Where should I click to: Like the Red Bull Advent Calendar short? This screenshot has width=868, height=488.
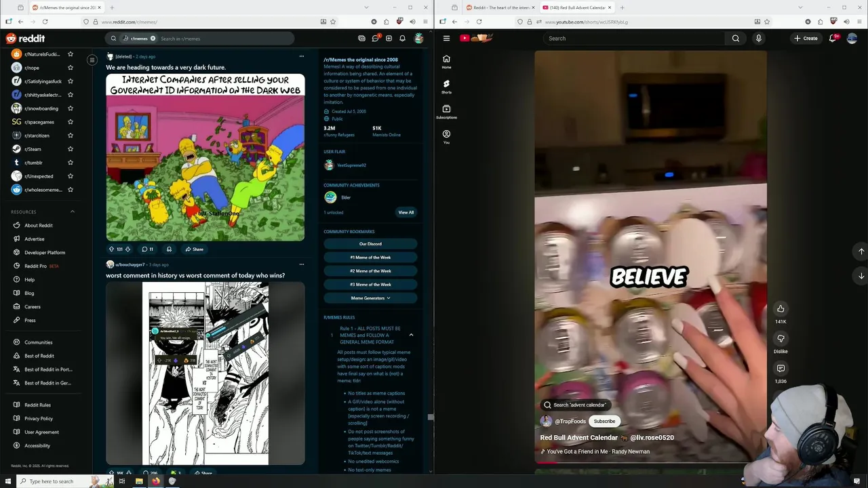781,309
